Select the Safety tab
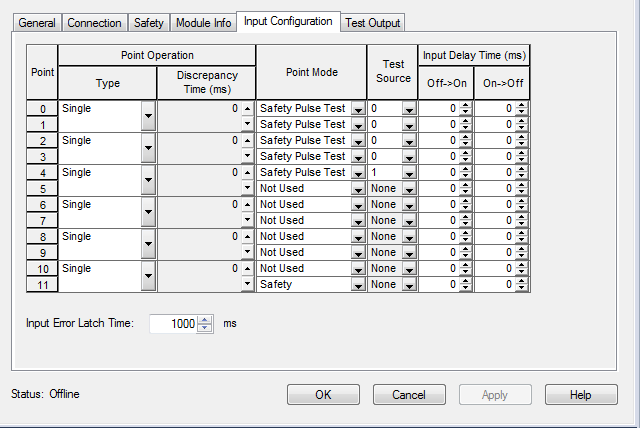Screen dimensions: 640x428 tap(148, 23)
